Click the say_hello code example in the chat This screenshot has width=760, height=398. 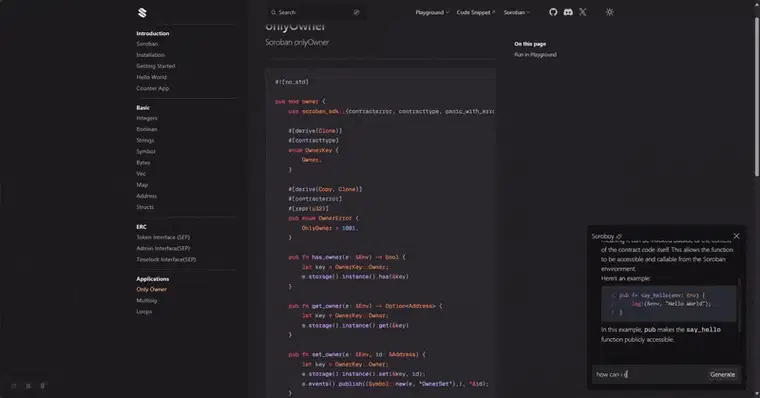pyautogui.click(x=669, y=304)
